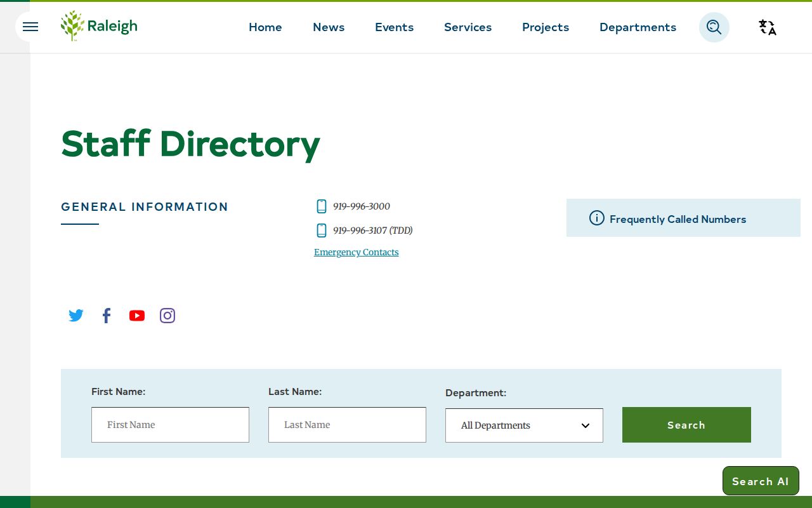Click the 919-996-3107 (TDD) number

pyautogui.click(x=373, y=231)
